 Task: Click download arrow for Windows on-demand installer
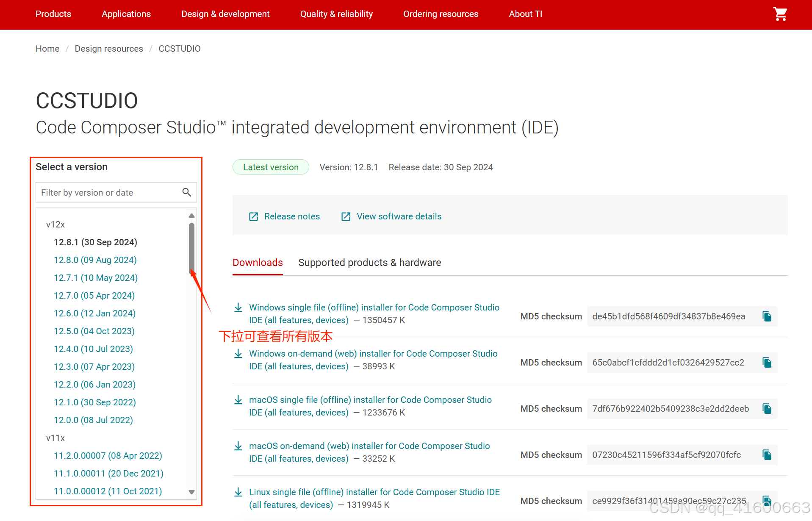point(238,354)
